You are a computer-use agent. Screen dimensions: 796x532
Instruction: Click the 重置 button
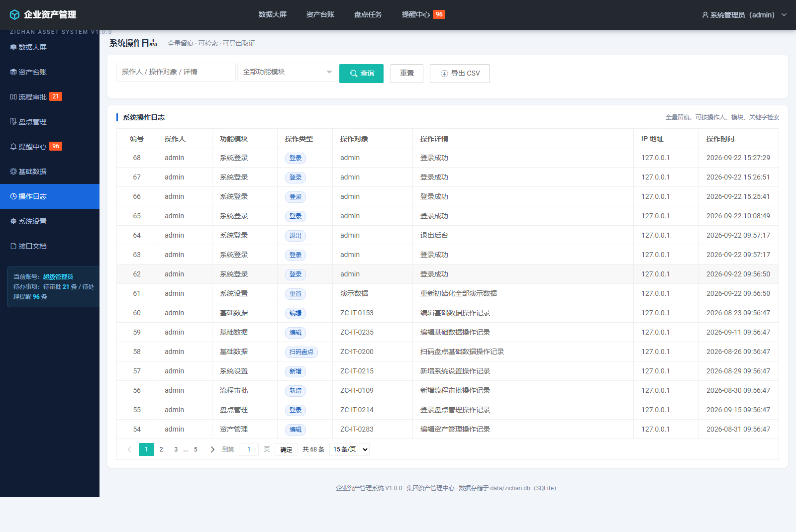click(x=407, y=74)
